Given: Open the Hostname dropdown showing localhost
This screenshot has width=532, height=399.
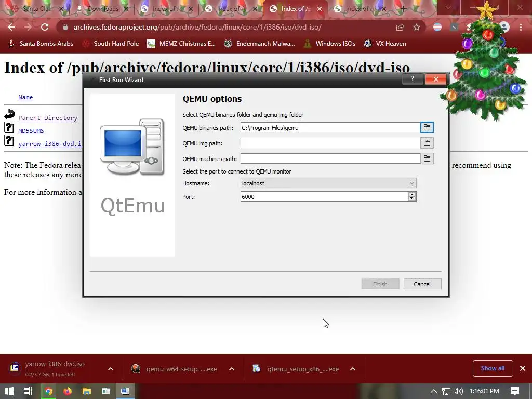Looking at the screenshot, I should [x=328, y=183].
